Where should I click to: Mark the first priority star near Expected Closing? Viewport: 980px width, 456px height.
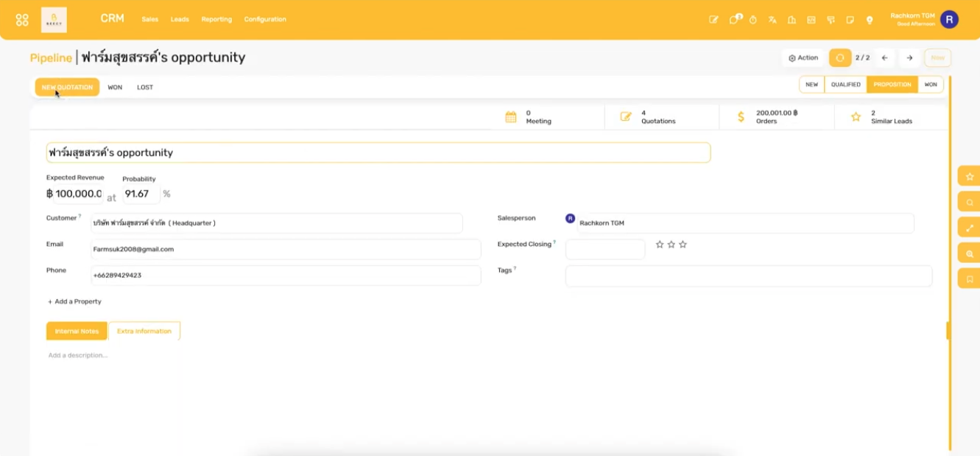[x=659, y=244]
